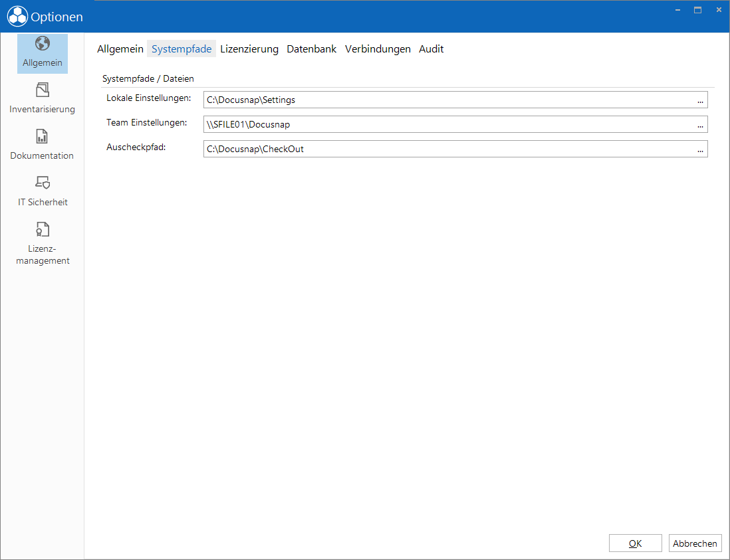This screenshot has width=730, height=560.
Task: Confirm options with OK button
Action: coord(635,543)
